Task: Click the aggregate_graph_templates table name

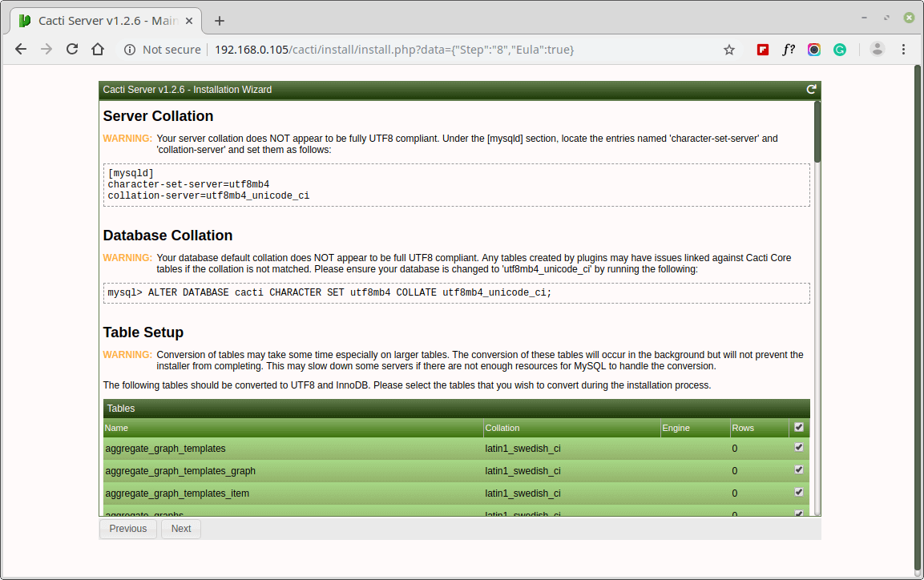Action: click(165, 449)
